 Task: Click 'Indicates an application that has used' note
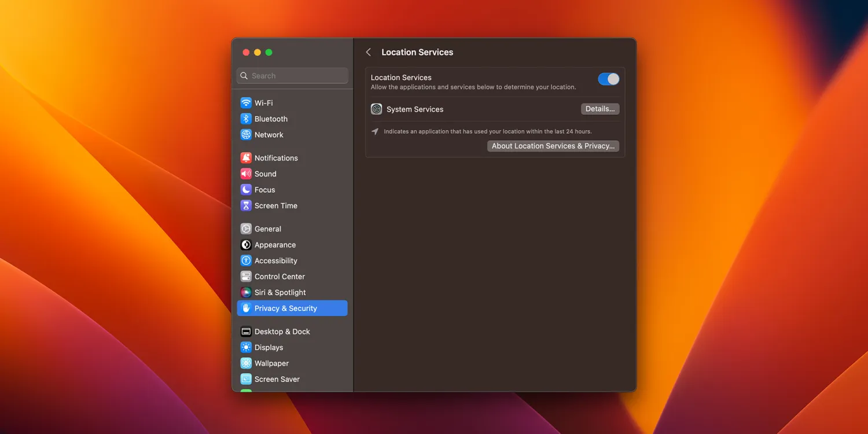pos(488,131)
